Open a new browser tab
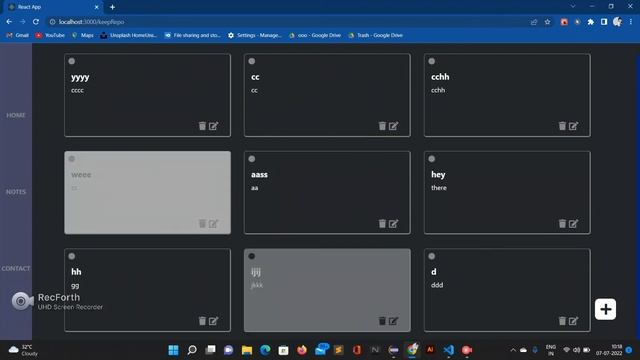The height and width of the screenshot is (360, 640). (x=112, y=7)
